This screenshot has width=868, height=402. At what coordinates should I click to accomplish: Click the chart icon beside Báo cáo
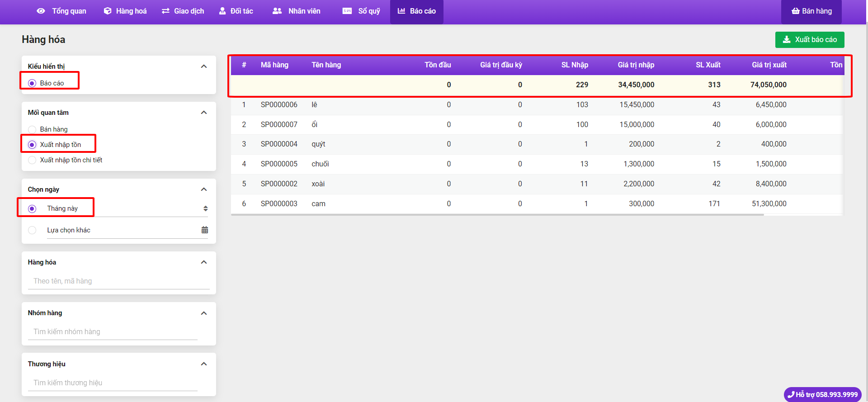[x=401, y=11]
